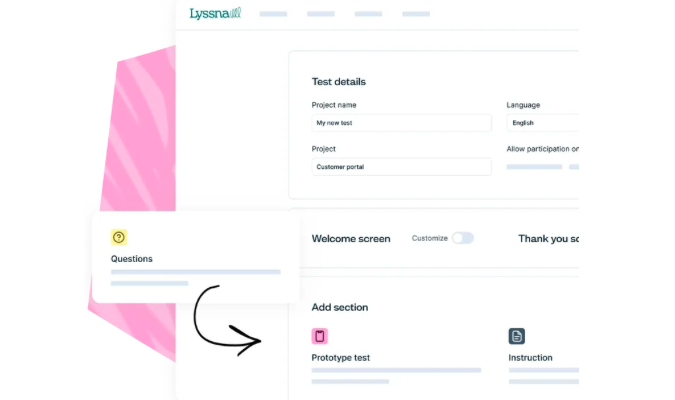Screen dimensions: 675x400
Task: Select the Questions card
Action: (195, 257)
